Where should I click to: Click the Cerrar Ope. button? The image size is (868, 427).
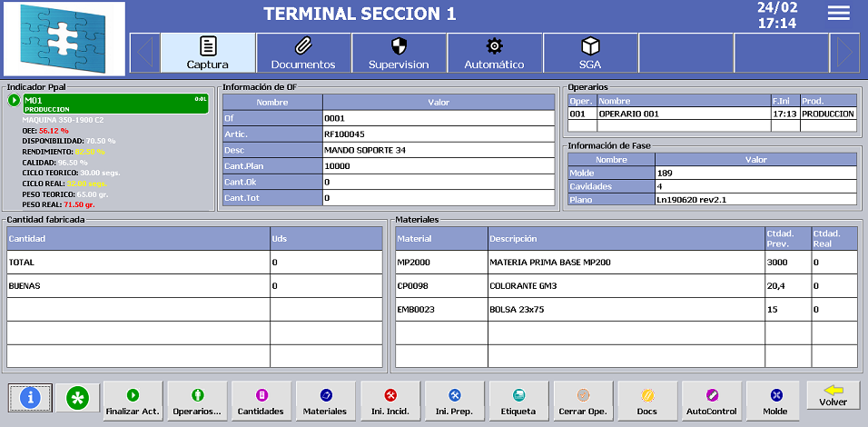click(583, 400)
